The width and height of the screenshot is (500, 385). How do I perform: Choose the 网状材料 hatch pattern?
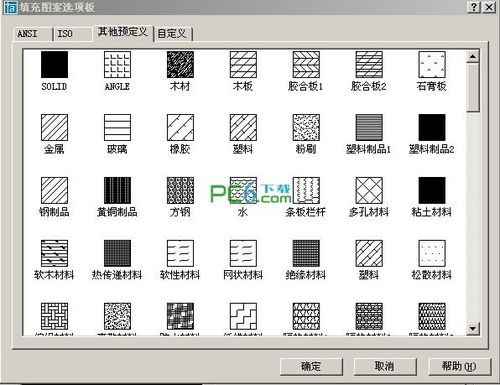pyautogui.click(x=243, y=253)
